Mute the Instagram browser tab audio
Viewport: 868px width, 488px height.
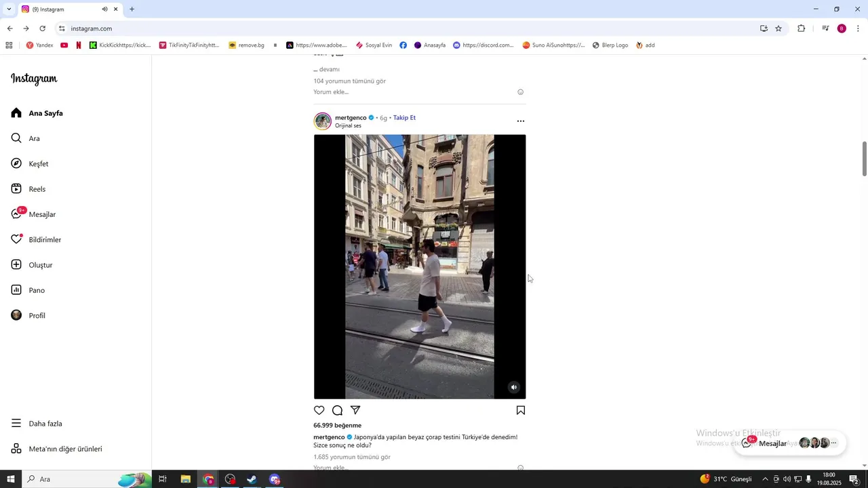[104, 9]
